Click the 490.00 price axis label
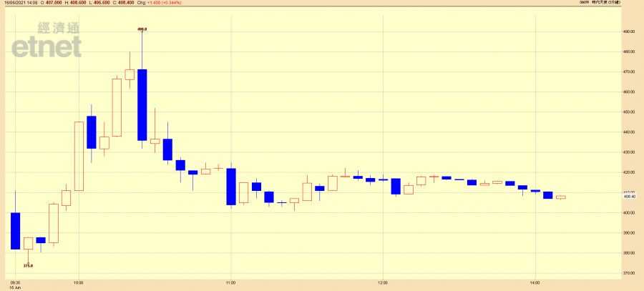Viewport: 644px width, 291px height. coord(629,31)
